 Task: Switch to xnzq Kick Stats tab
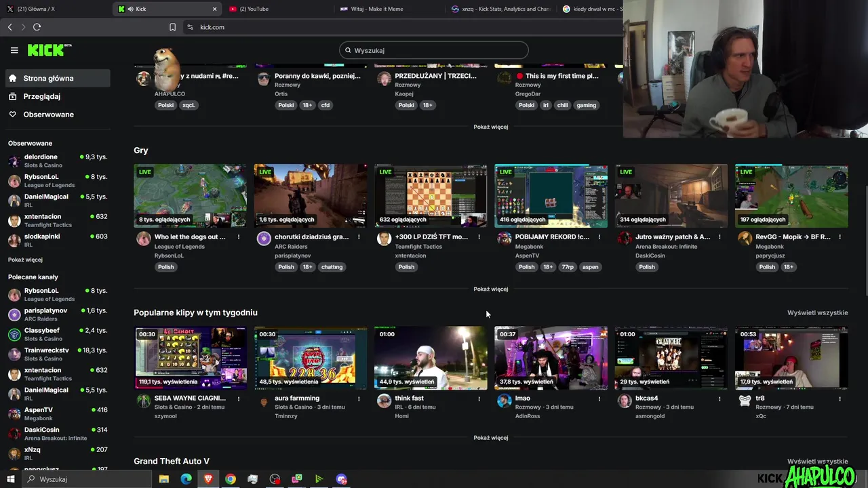502,9
